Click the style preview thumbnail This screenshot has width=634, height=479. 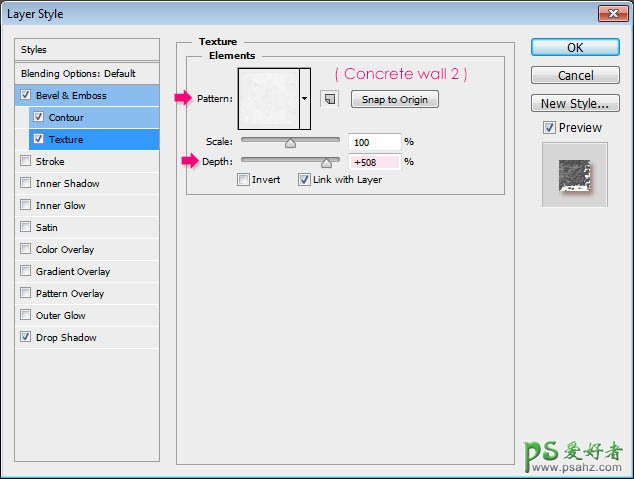(x=575, y=174)
